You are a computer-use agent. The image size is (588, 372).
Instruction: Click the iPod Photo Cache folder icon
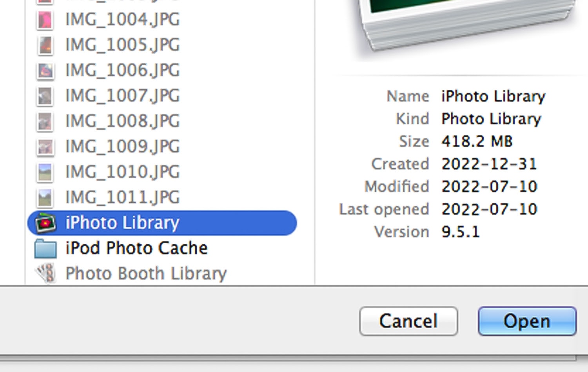click(45, 248)
